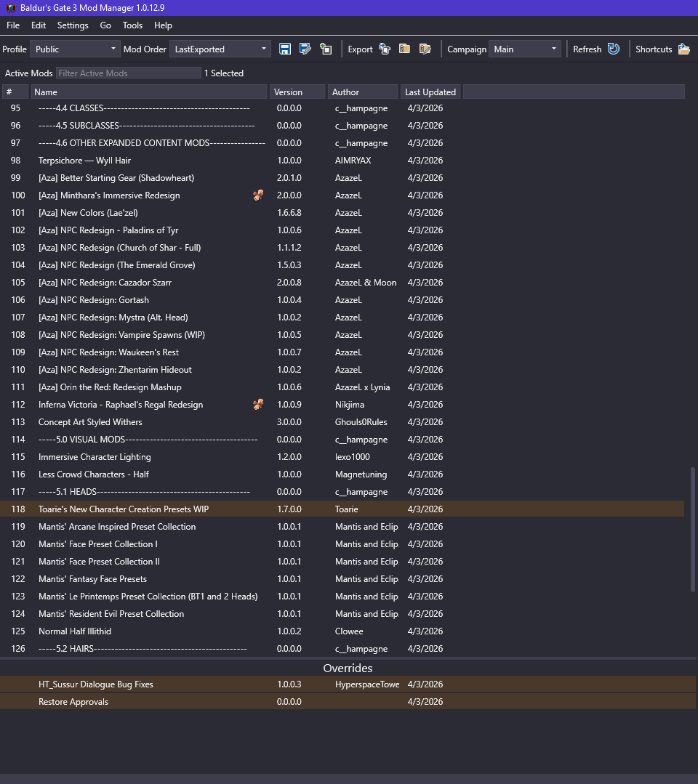Select Less Crowd Characters - Half mod
The height and width of the screenshot is (784, 698).
pos(342,474)
